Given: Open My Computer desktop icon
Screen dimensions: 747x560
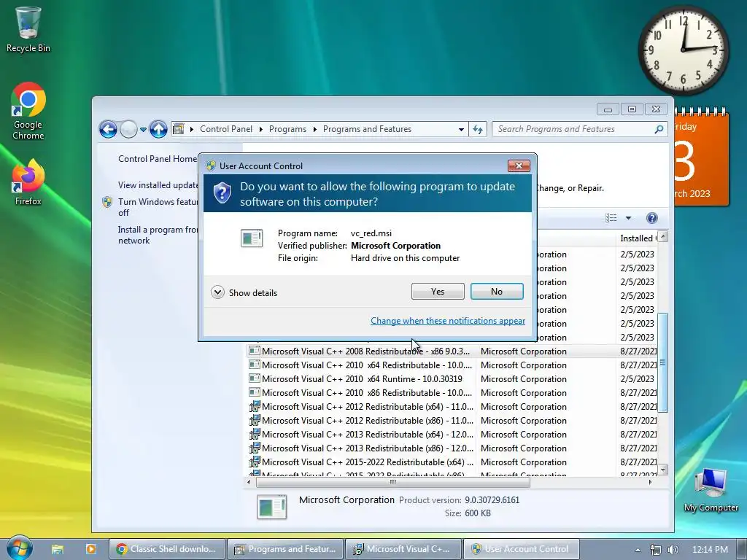Looking at the screenshot, I should [x=711, y=489].
